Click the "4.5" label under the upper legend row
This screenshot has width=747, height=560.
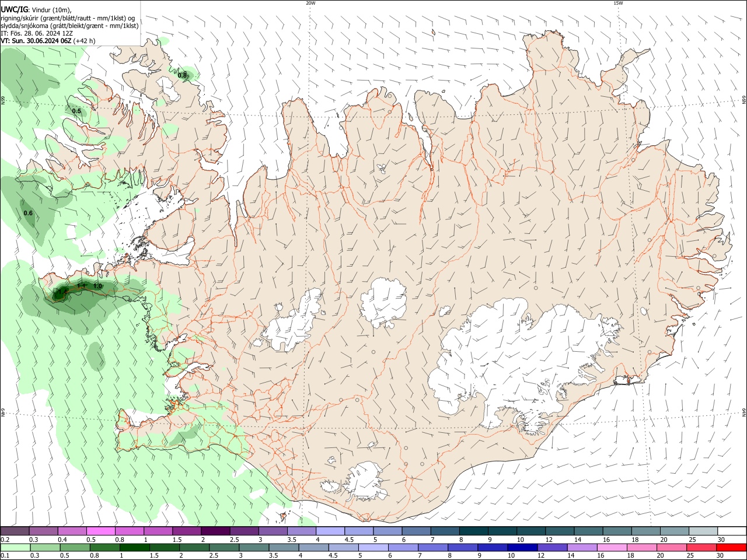349,540
